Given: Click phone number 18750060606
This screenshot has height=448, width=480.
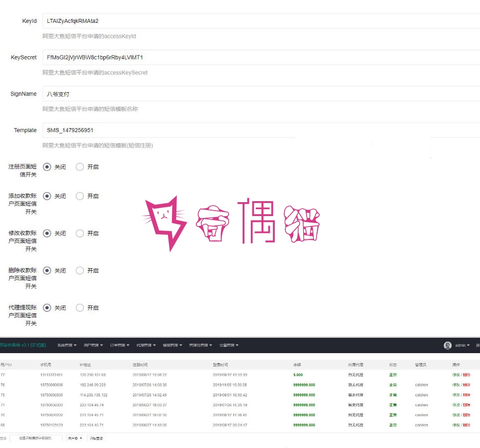Looking at the screenshot, I should click(x=52, y=385).
